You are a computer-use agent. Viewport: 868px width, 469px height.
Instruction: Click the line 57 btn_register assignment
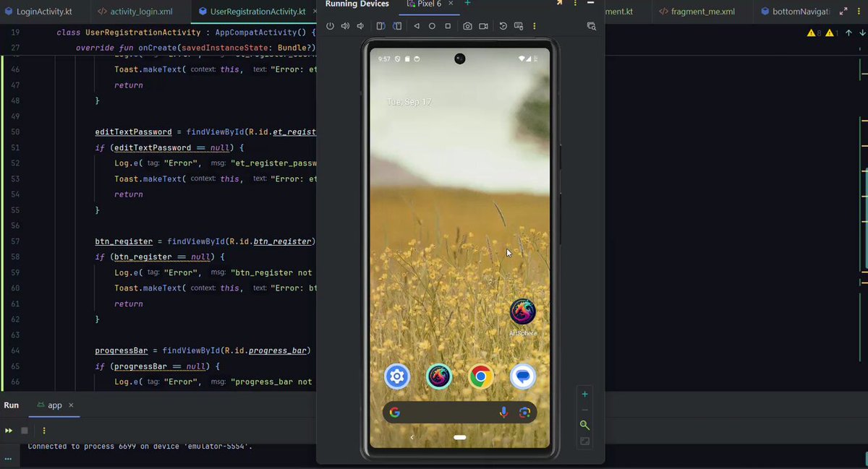pos(205,241)
